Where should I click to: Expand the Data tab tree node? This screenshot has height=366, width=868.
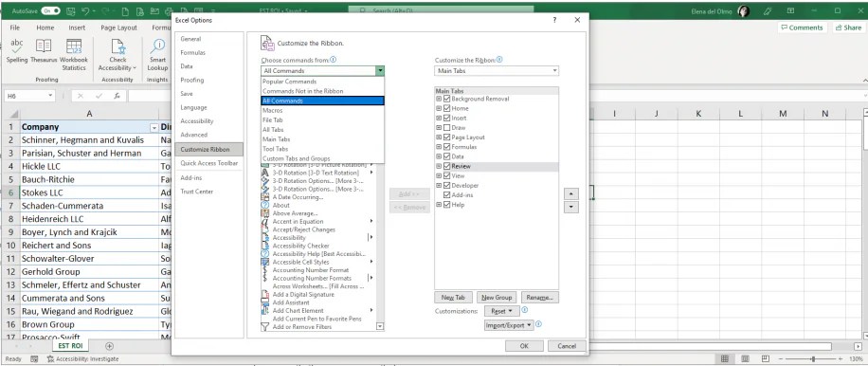tap(439, 156)
